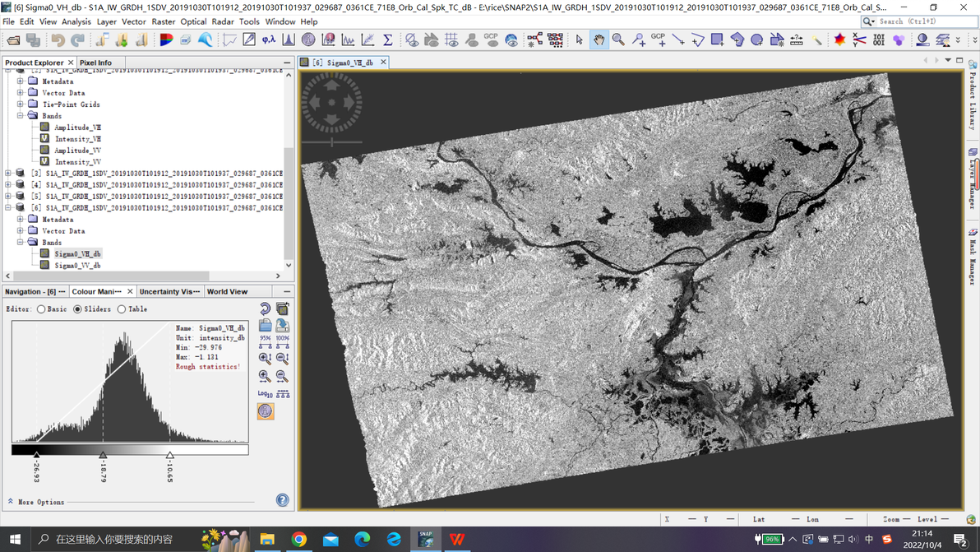Collapse the Bands folder of product 6
This screenshot has width=980, height=552.
21,243
